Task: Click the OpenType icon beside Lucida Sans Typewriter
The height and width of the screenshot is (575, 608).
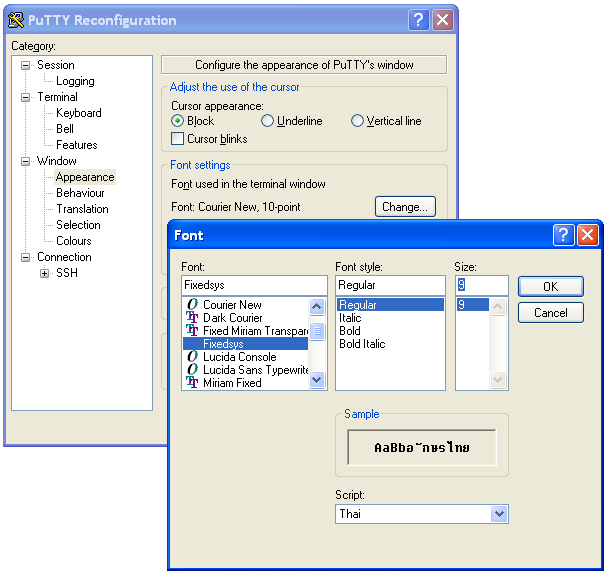Action: click(x=192, y=370)
